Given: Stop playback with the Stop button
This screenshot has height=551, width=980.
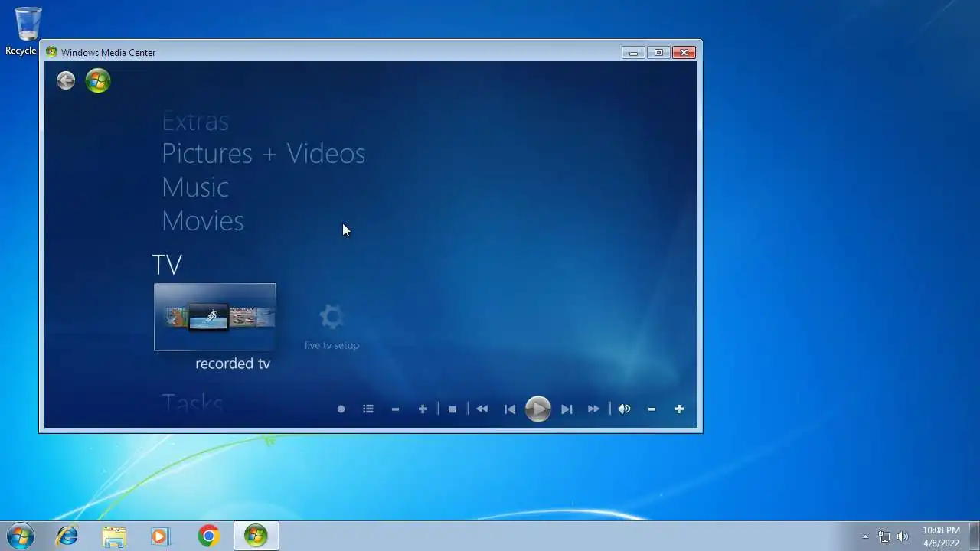Looking at the screenshot, I should coord(452,409).
